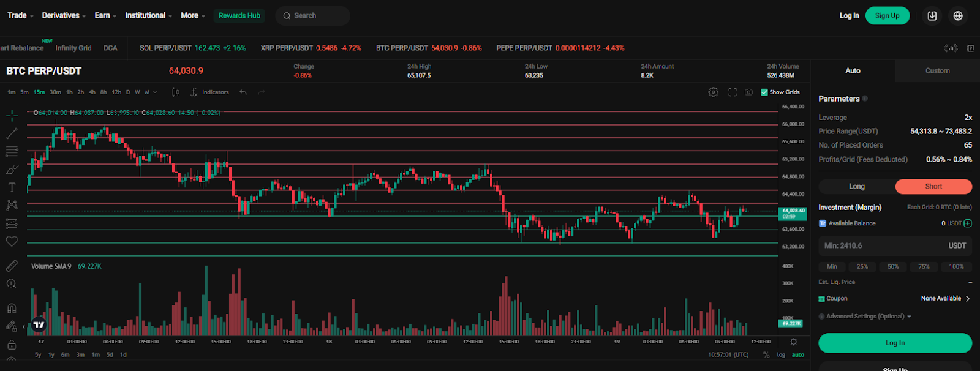Viewport: 980px width, 371px height.
Task: Switch to the Auto tab
Action: pos(853,71)
